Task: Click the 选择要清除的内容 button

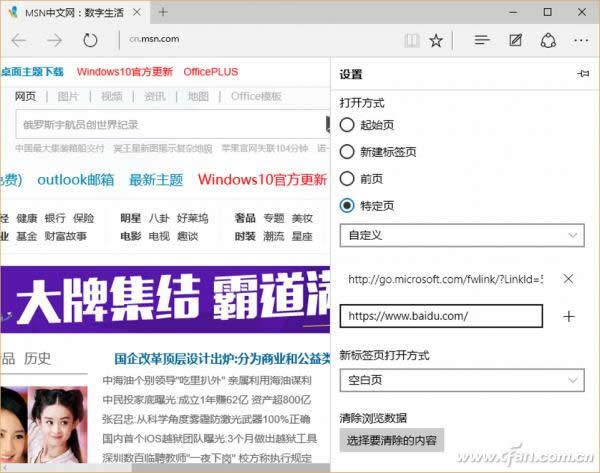Action: 391,440
